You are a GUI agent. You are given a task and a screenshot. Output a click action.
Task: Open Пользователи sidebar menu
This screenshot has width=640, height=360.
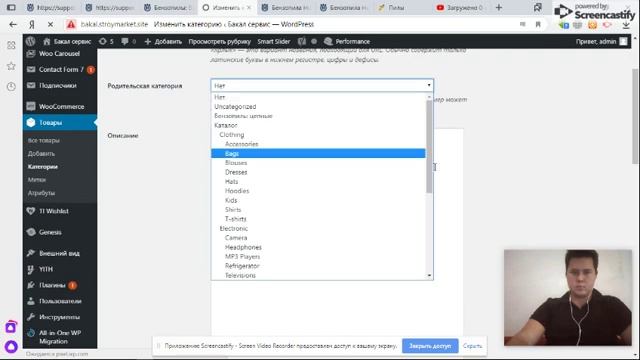[60, 301]
